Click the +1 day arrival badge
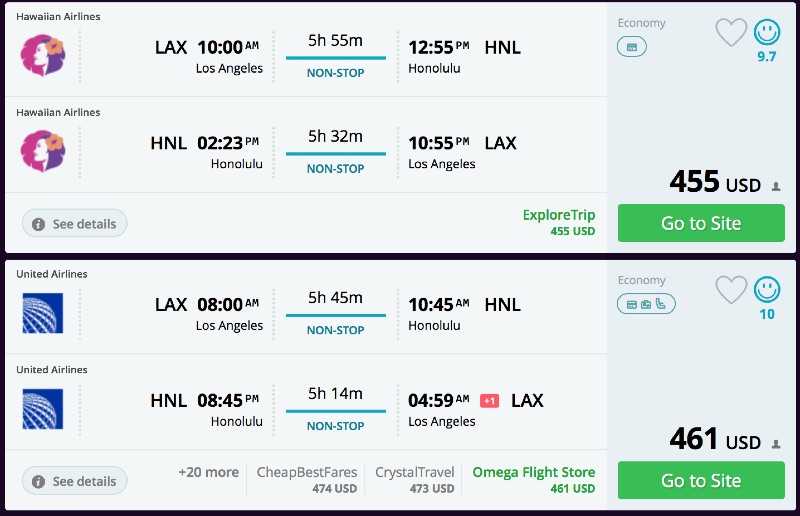Screen dimensions: 800x516 (489, 401)
